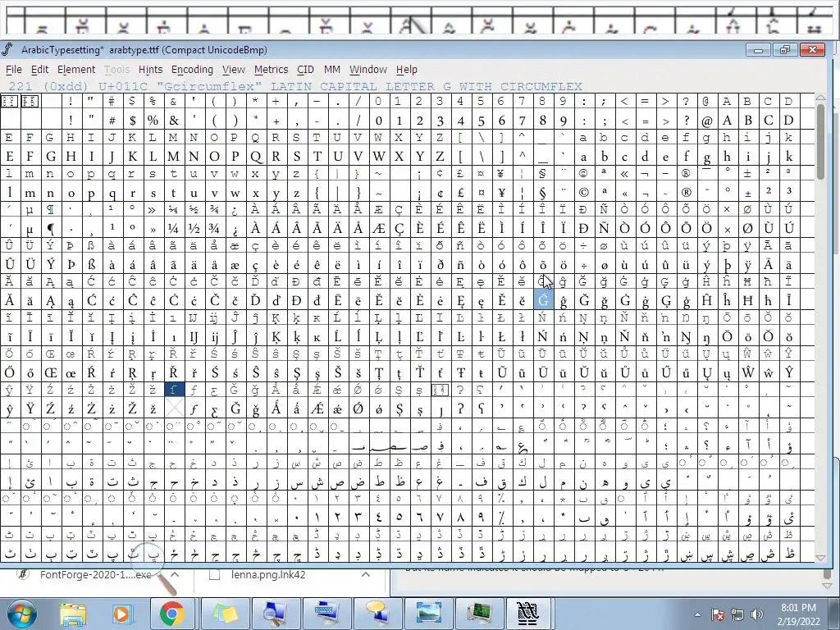
Task: Open the View menu
Action: [234, 70]
